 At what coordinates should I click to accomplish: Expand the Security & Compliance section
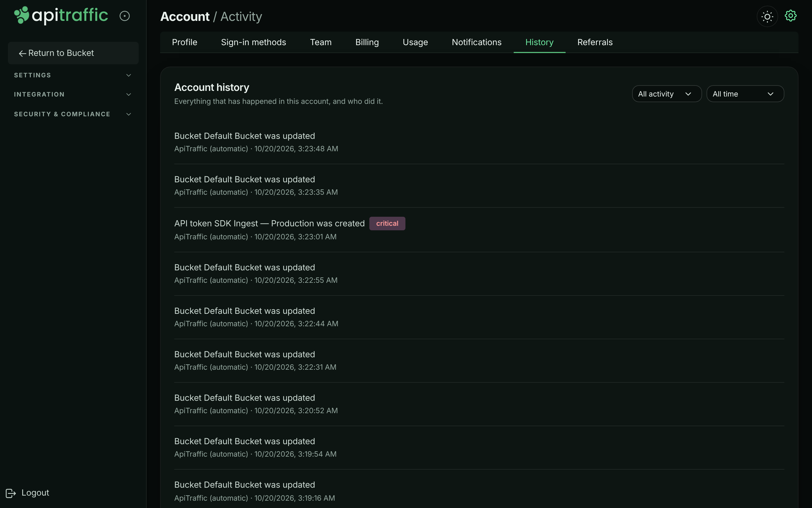(x=73, y=114)
